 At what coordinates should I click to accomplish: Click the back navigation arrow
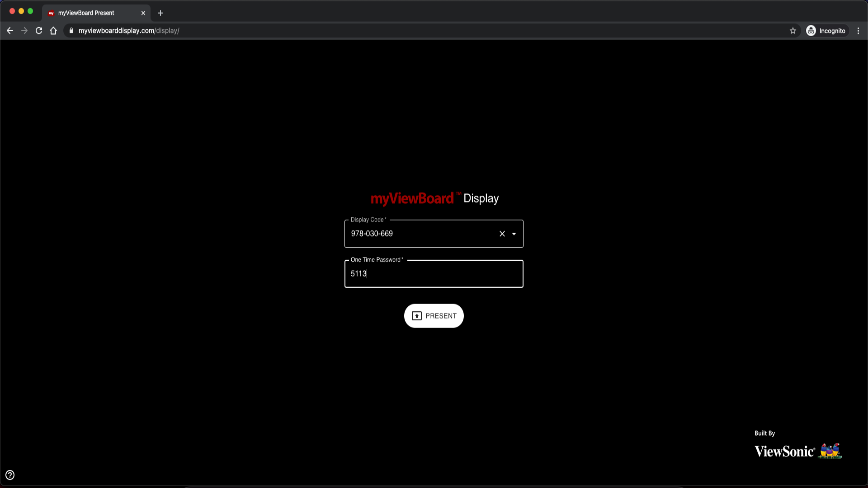click(10, 31)
